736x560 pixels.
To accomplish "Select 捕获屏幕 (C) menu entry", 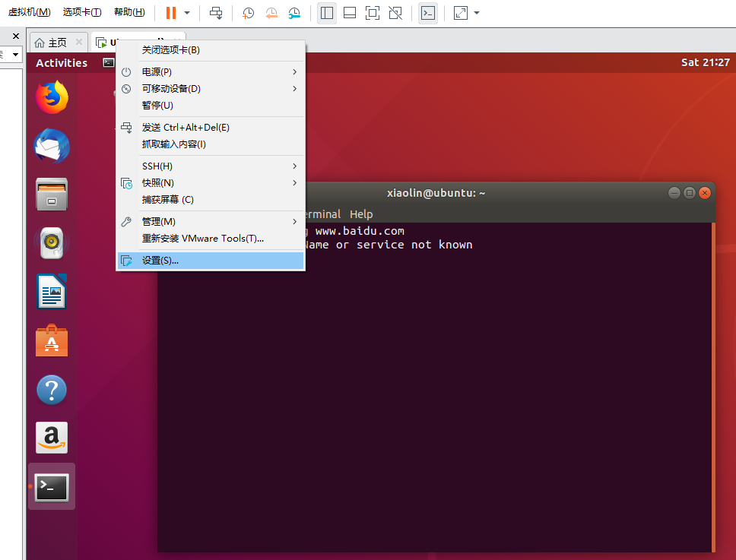I will (211, 200).
